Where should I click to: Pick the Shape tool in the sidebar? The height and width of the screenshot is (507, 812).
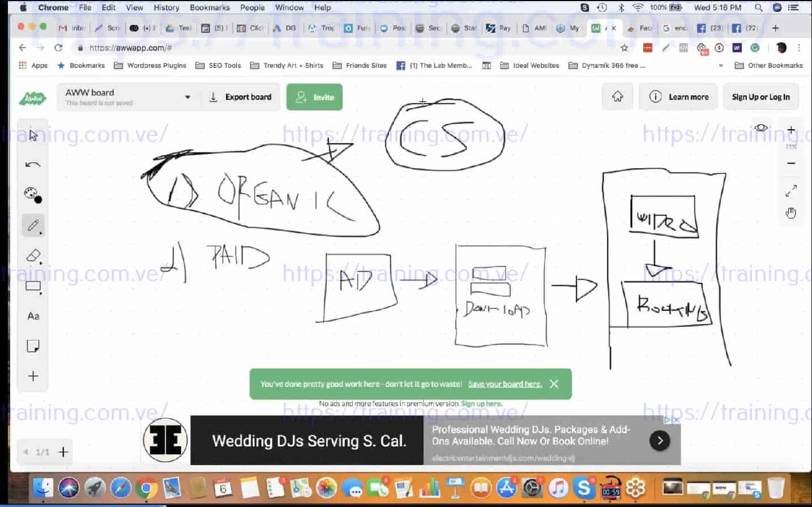32,286
